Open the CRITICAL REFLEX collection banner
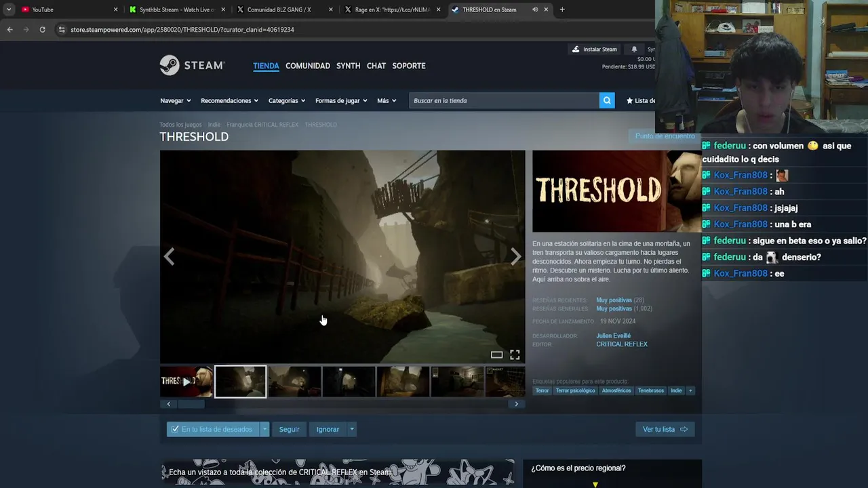 338,472
